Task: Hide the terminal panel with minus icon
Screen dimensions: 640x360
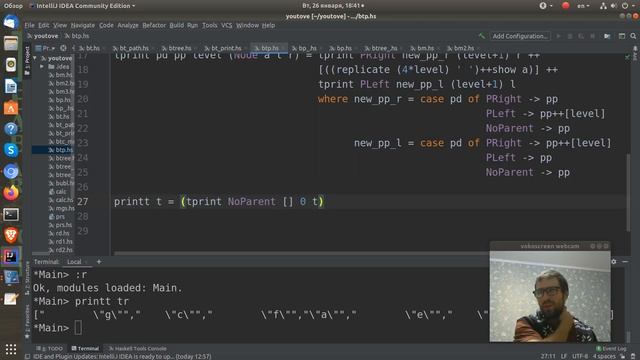Action: pos(625,262)
